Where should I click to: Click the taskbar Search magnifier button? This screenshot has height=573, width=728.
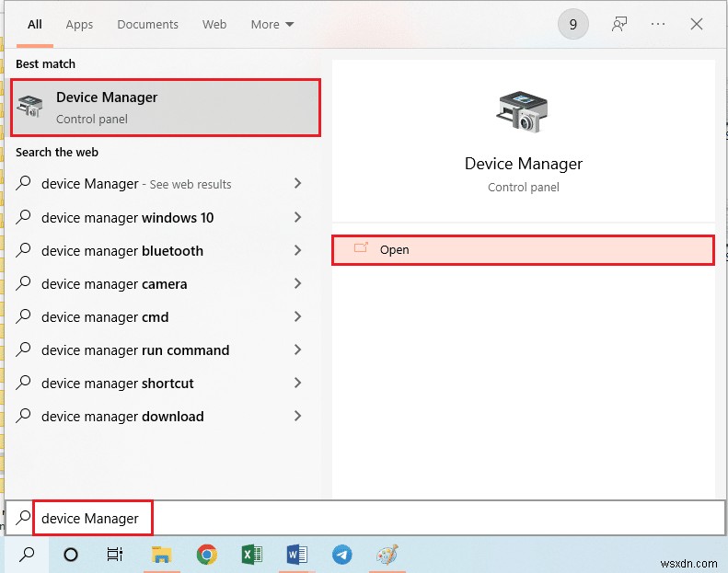point(27,554)
